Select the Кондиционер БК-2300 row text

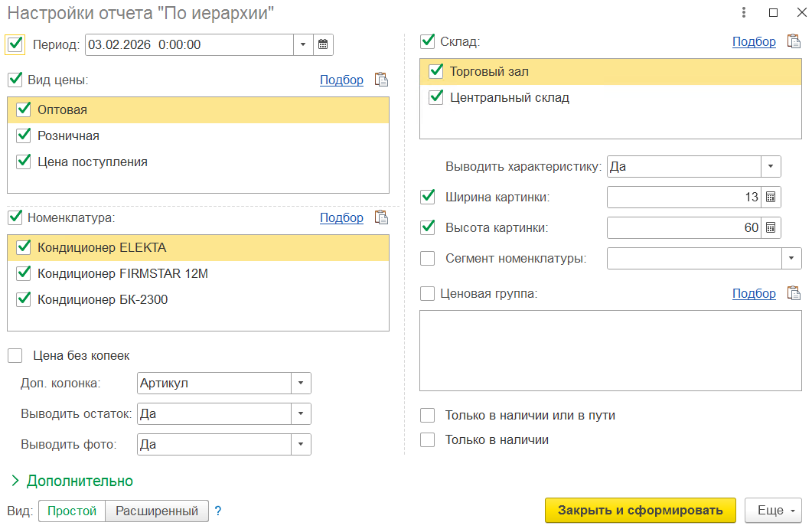pyautogui.click(x=103, y=299)
